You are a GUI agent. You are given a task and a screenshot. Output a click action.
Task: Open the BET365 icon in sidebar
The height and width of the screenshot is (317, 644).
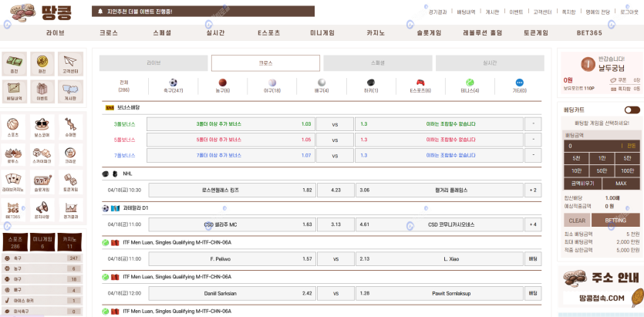coord(14,209)
